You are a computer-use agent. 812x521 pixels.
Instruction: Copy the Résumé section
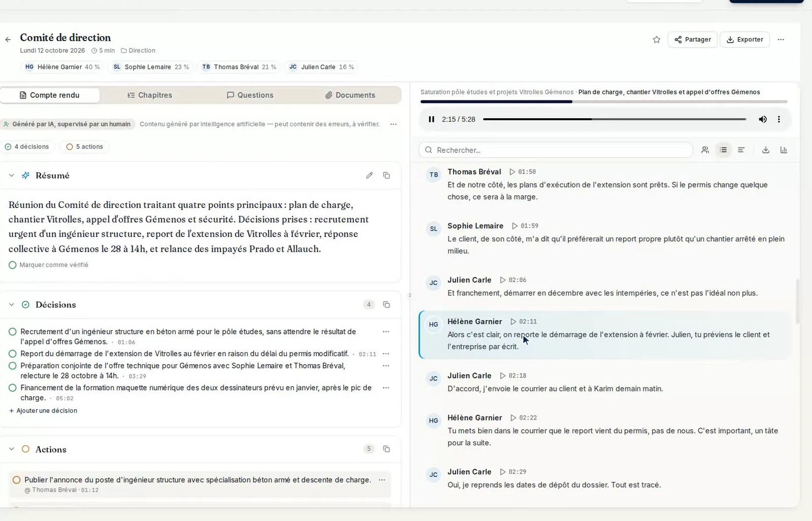coord(386,176)
